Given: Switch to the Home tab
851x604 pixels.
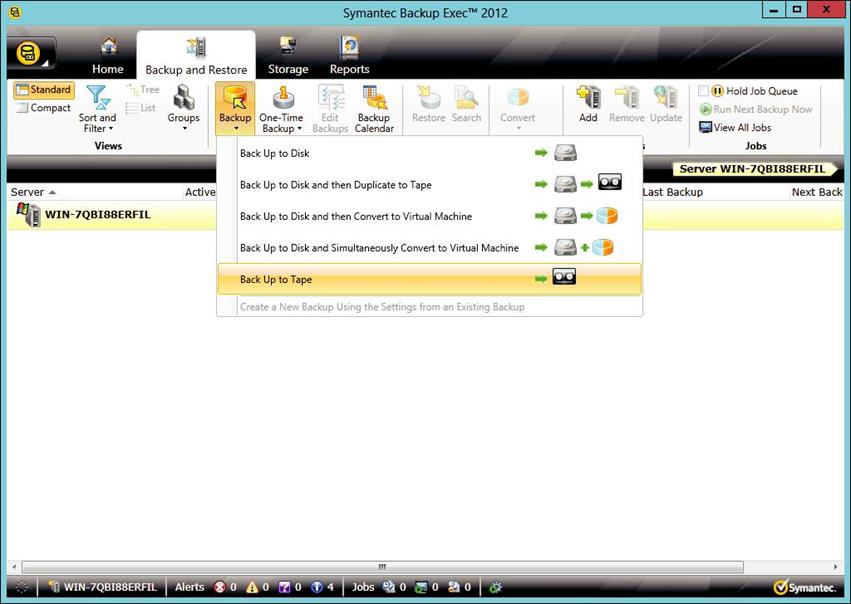Looking at the screenshot, I should (x=107, y=56).
